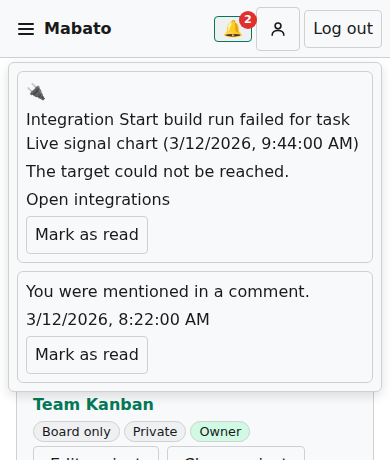Open the 'You were mentioned in a comment' notification

coord(168,291)
